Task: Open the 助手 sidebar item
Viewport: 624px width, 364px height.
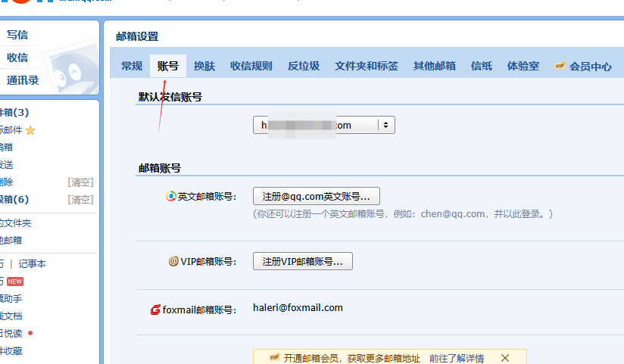Action: pyautogui.click(x=11, y=299)
